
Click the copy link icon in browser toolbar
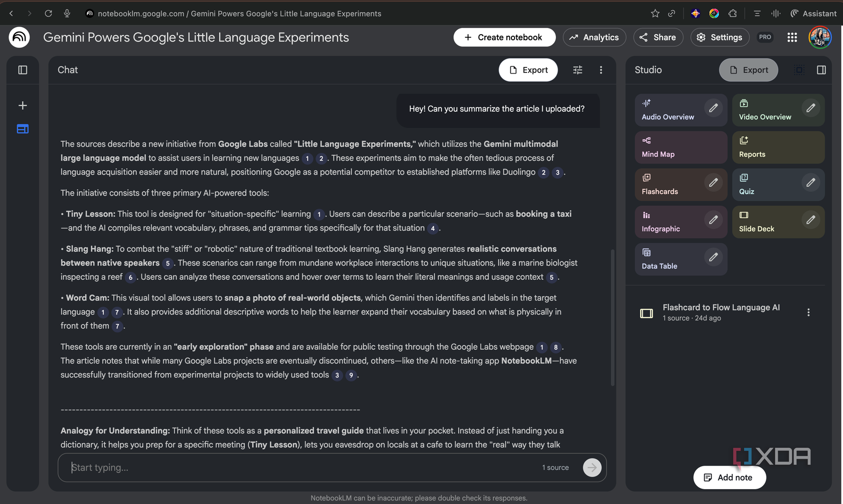tap(672, 14)
